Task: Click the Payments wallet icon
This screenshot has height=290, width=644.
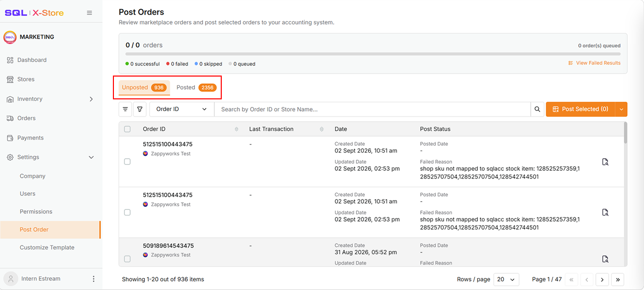Action: coord(10,138)
